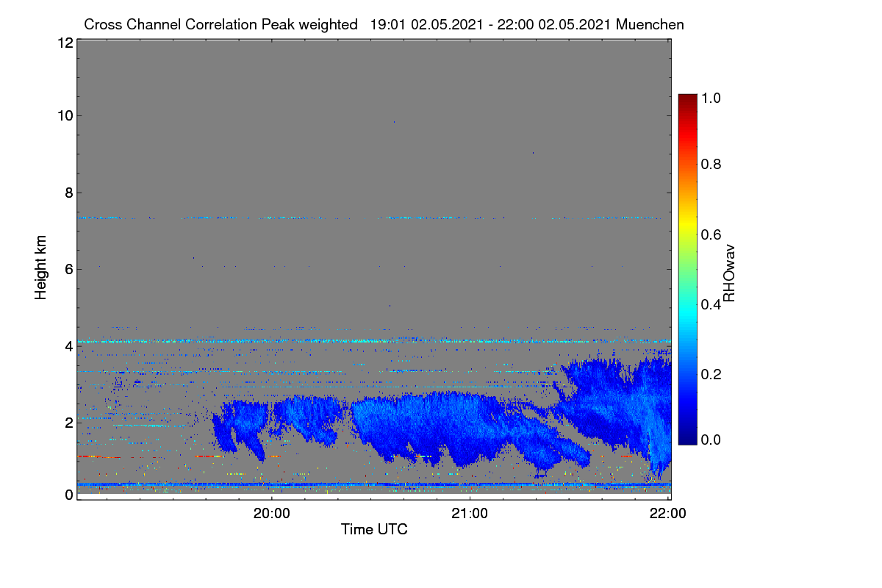Click the 6 km height tick label
882x588 pixels.
[x=69, y=269]
